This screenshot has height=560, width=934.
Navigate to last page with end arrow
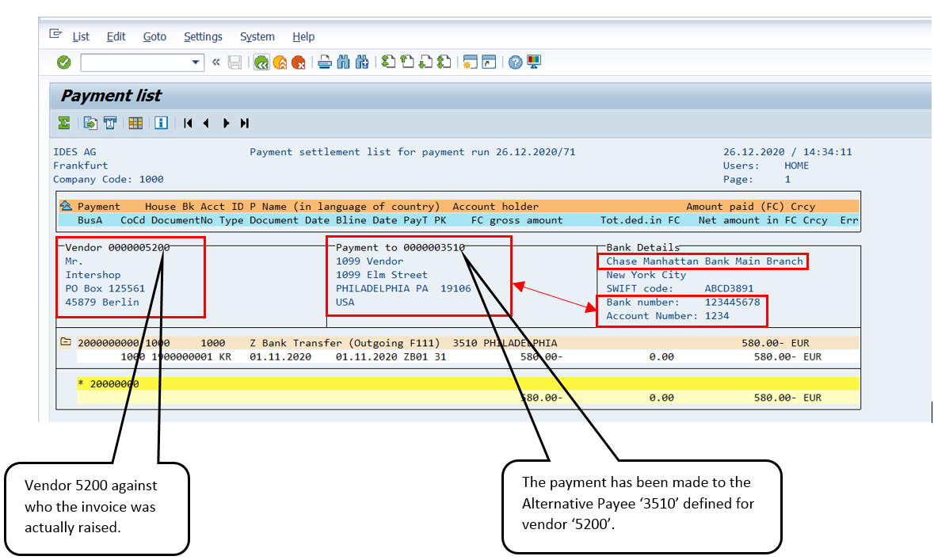[244, 123]
